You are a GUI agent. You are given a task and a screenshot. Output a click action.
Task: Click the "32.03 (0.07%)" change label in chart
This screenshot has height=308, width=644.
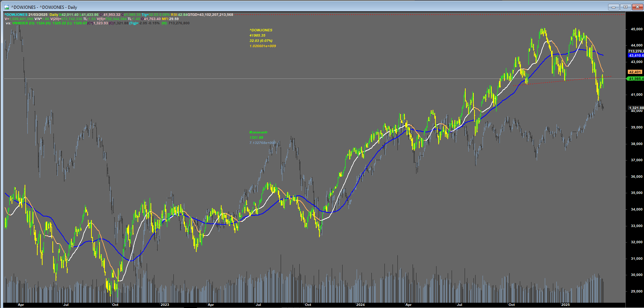click(x=261, y=41)
